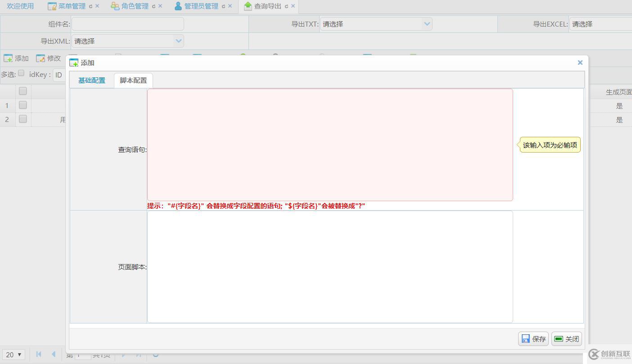Click the refresh icon in the pagination bar
Screen dimensions: 632x364
click(x=155, y=355)
